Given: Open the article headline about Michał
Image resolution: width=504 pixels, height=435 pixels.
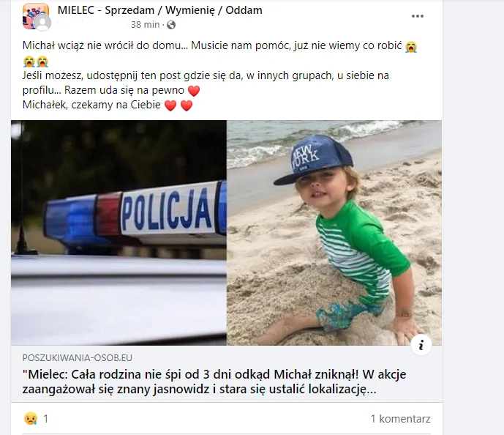Looking at the screenshot, I should [x=214, y=382].
